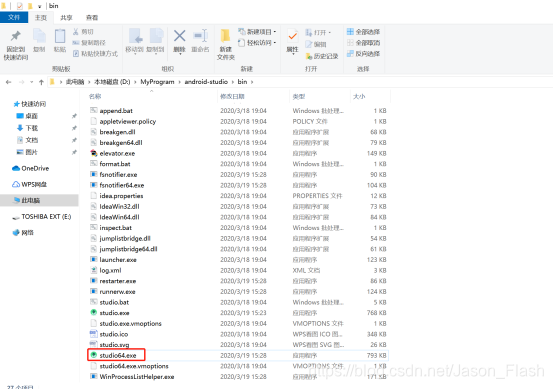Expand chevron after MyProgram in address bar
The height and width of the screenshot is (389, 553).
[x=180, y=82]
